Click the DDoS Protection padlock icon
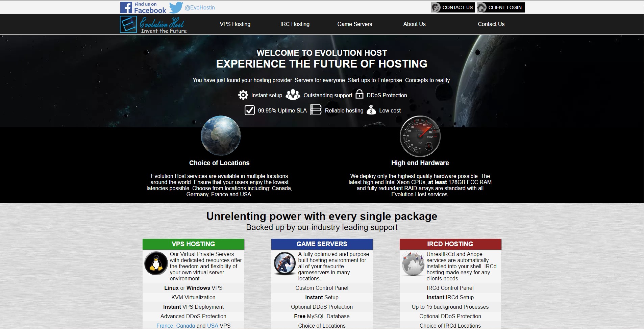The height and width of the screenshot is (329, 644). 360,94
